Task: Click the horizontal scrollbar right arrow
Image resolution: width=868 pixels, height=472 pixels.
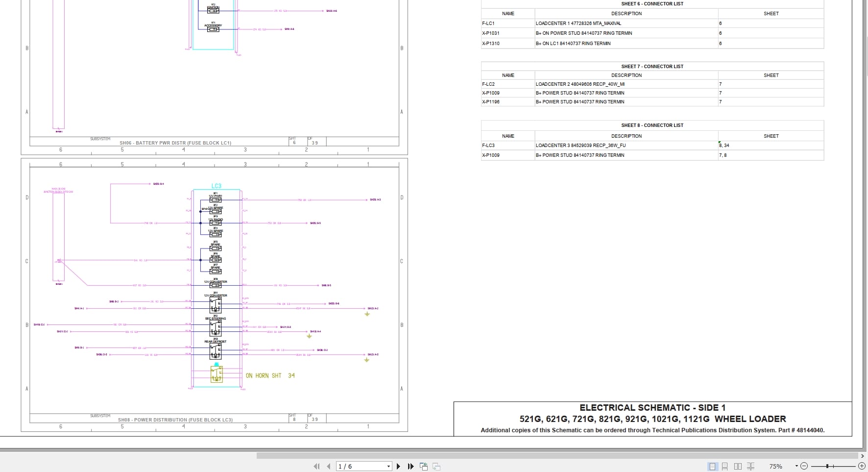Action: [863, 456]
